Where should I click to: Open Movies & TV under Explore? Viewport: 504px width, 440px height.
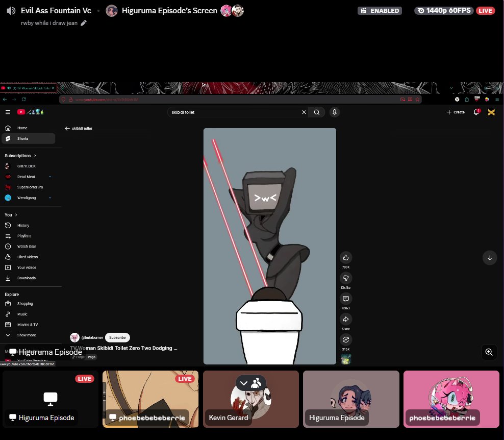28,325
